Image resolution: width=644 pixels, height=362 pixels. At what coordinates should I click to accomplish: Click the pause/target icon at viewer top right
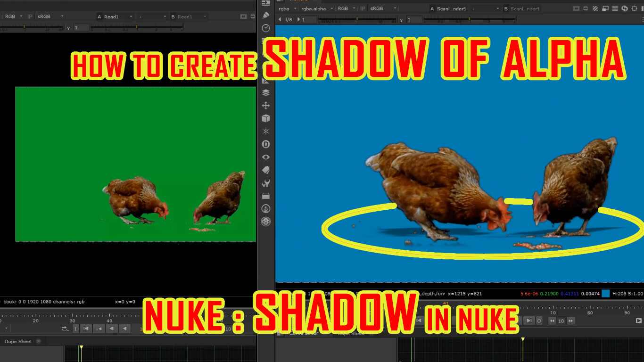[x=634, y=8]
